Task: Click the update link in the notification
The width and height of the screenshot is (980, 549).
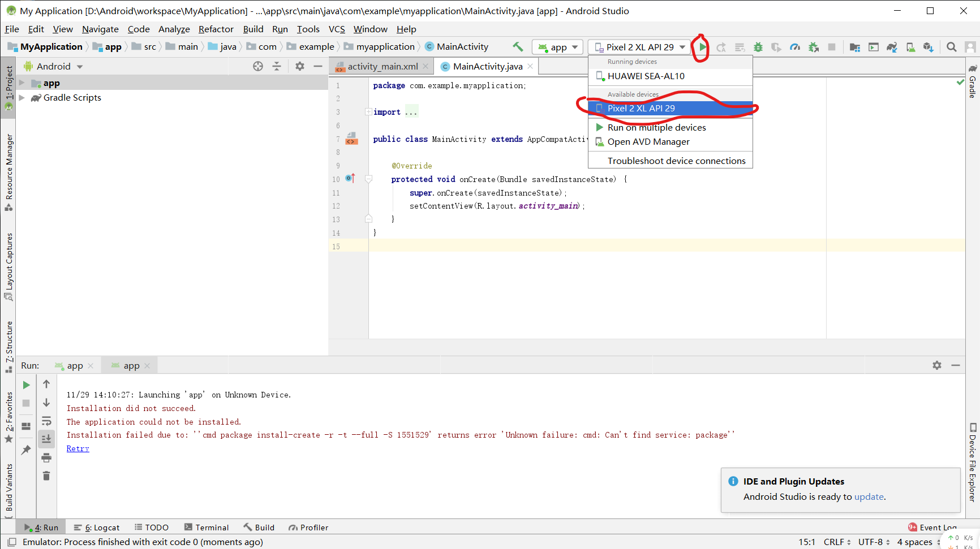Action: (x=869, y=496)
